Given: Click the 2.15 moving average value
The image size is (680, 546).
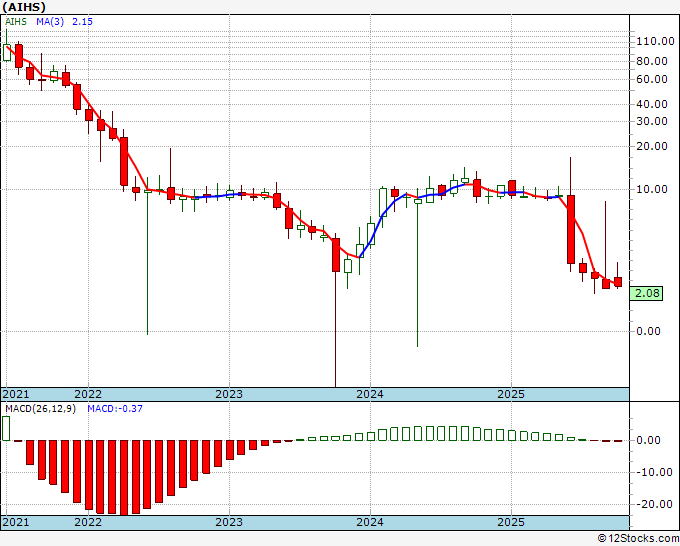Looking at the screenshot, I should pyautogui.click(x=82, y=22).
